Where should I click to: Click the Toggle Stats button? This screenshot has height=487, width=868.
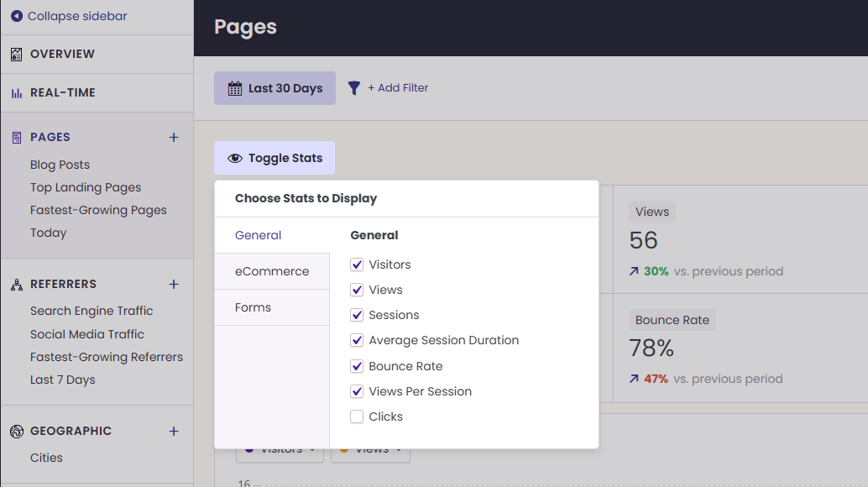(275, 158)
